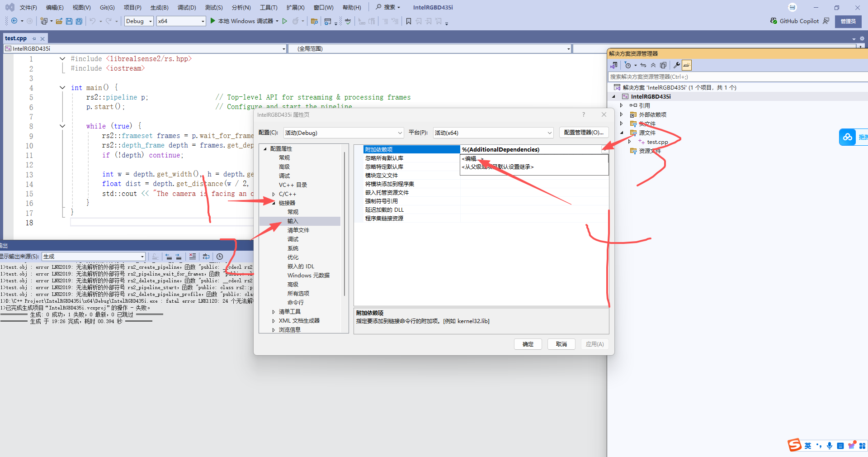This screenshot has height=457, width=868.
Task: Click the 配置管理器(O)... button
Action: [584, 133]
